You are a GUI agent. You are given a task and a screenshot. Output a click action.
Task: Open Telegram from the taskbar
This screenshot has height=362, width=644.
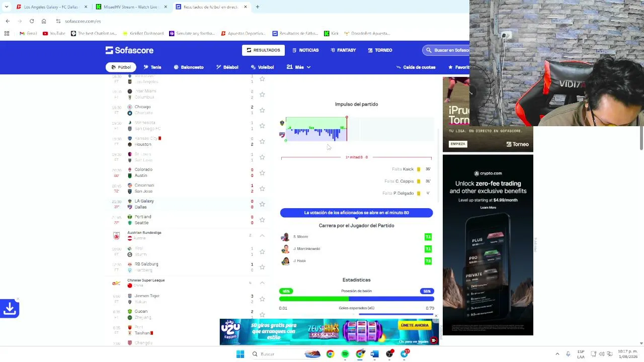coord(405,354)
